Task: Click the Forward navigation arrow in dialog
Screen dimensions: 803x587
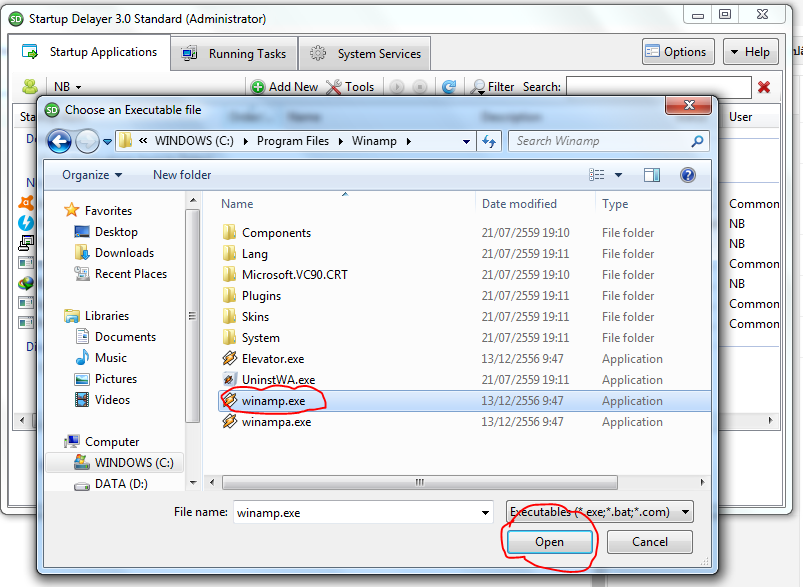Action: 87,141
